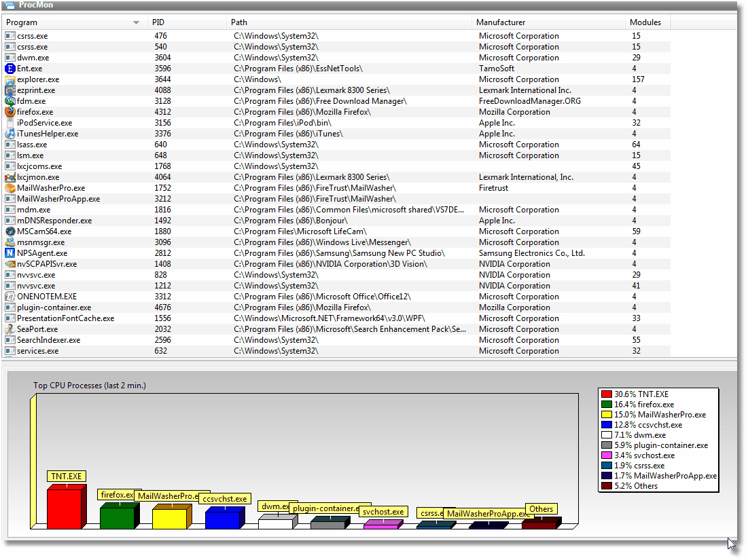Image resolution: width=748 pixels, height=560 pixels.
Task: Click the Microsoft LifeCam path cell
Action: click(300, 231)
